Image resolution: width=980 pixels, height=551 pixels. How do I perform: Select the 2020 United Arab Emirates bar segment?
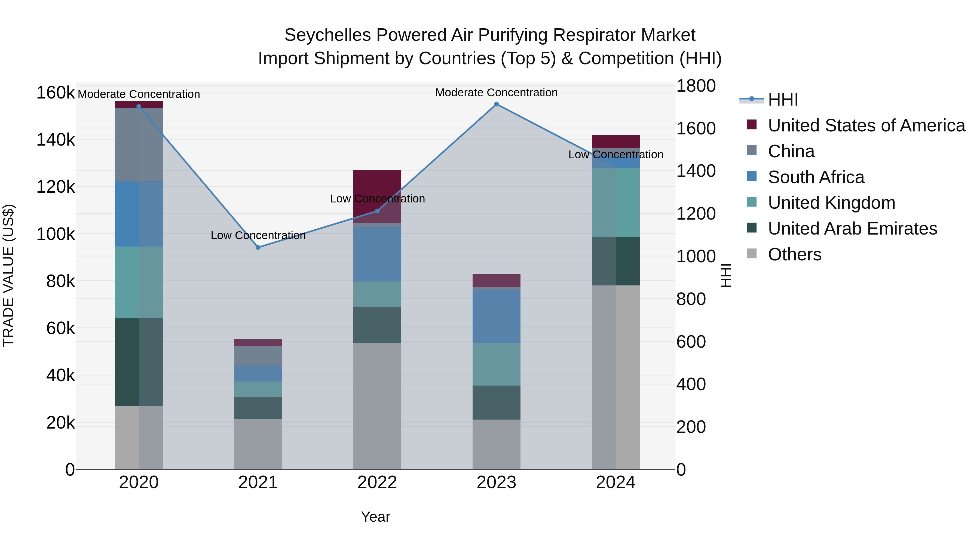139,362
